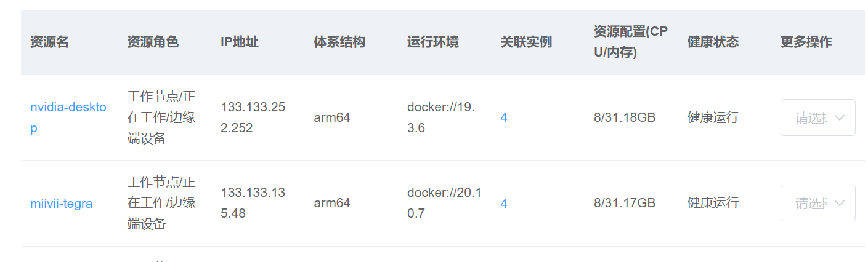Image resolution: width=868 pixels, height=262 pixels.
Task: Click the IP地址 column header
Action: pyautogui.click(x=239, y=42)
